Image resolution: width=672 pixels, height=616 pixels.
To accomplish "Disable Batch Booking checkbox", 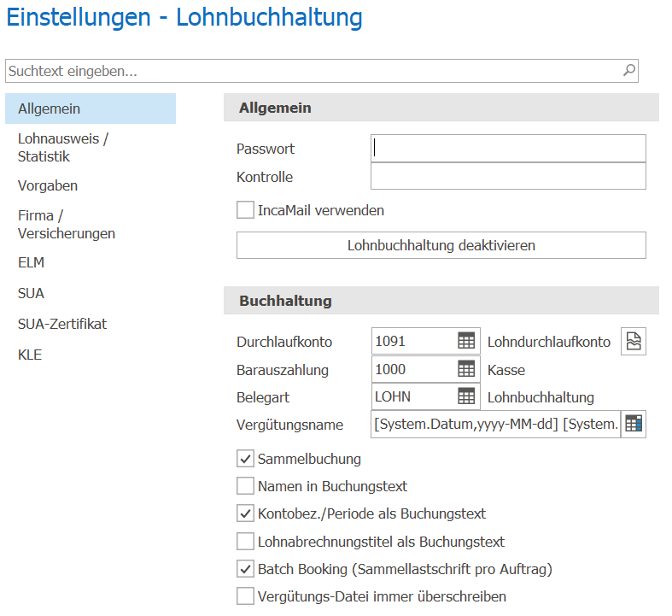I will click(245, 569).
